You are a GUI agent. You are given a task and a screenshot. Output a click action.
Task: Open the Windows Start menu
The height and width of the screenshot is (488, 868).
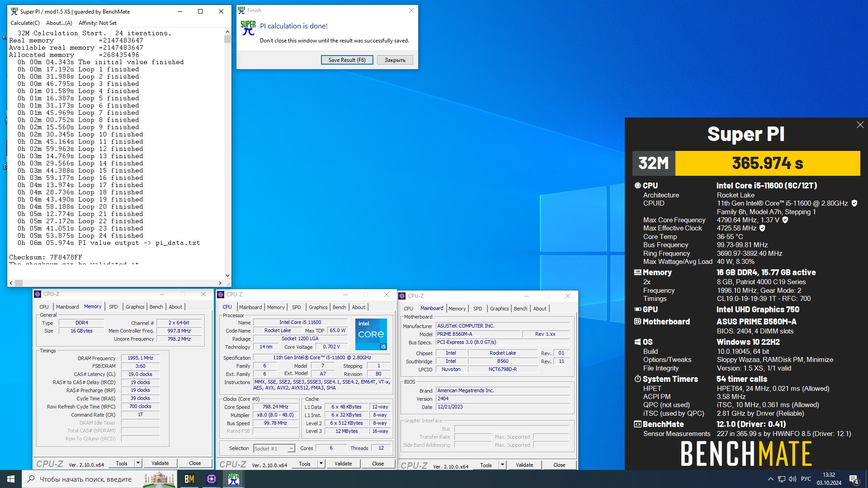tap(11, 479)
